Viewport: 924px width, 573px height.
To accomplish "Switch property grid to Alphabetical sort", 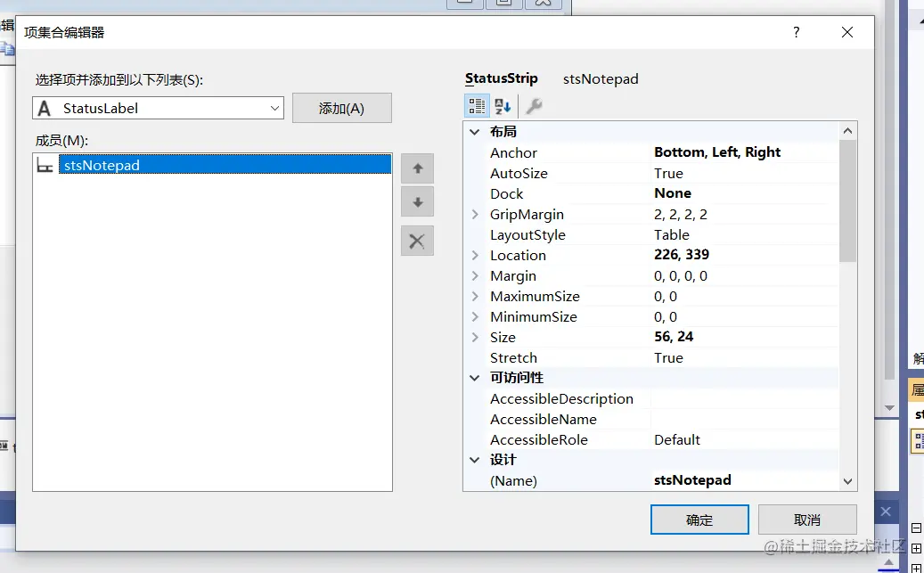I will (503, 106).
